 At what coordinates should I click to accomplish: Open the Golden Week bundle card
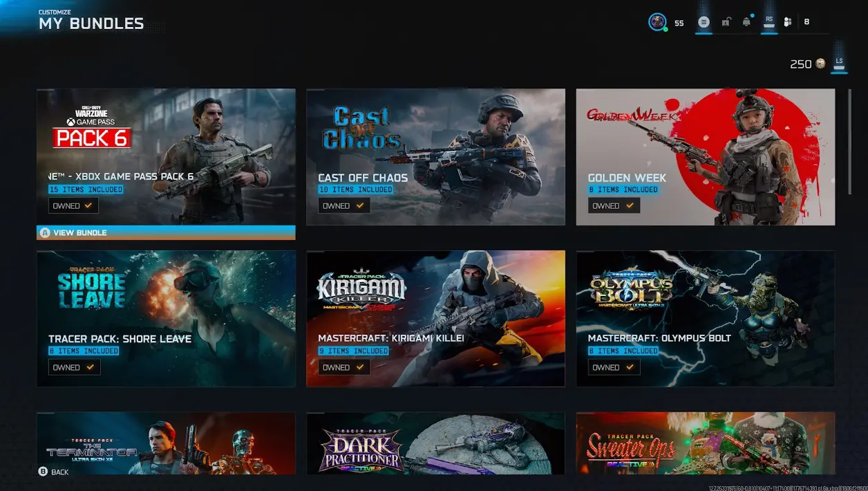(x=706, y=157)
